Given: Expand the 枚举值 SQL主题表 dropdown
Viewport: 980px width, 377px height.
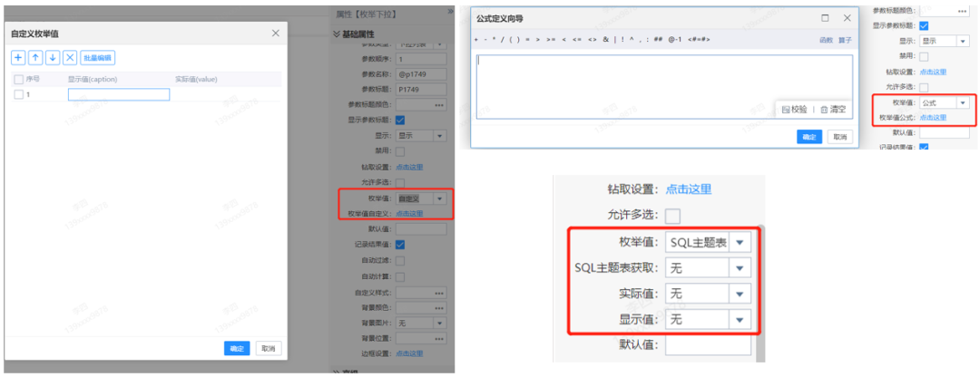Looking at the screenshot, I should (740, 243).
